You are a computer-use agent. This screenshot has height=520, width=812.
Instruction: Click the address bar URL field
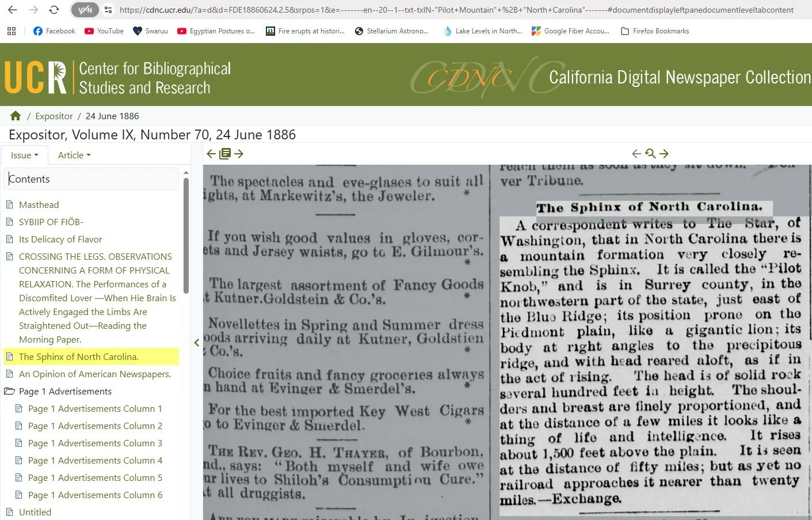(456, 10)
